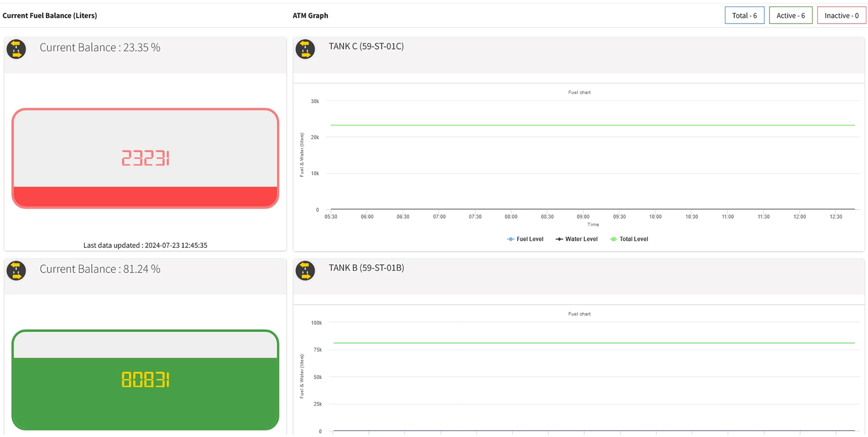868x437 pixels.
Task: Click the Last data updated 2024-07-23 12:45:35 text
Action: [x=146, y=245]
